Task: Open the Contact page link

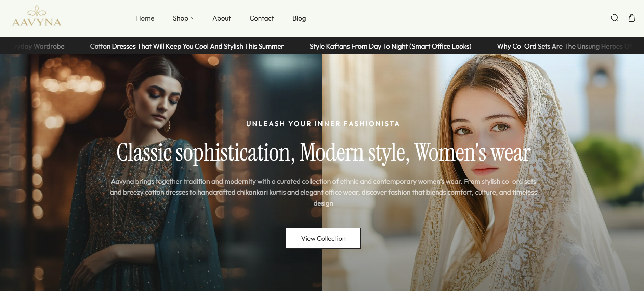Action: [x=261, y=18]
